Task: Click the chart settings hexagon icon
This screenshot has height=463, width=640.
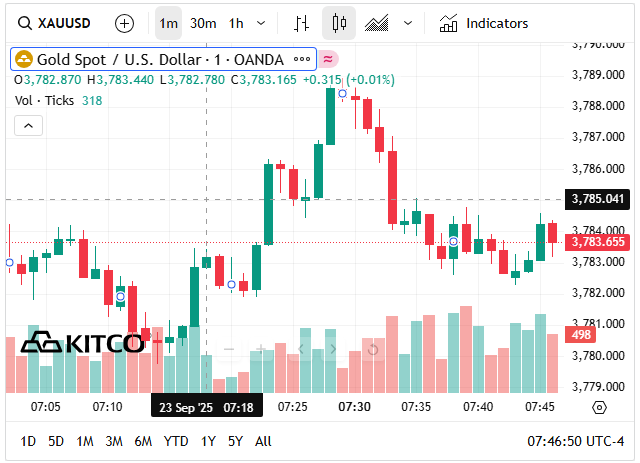Action: click(x=600, y=407)
